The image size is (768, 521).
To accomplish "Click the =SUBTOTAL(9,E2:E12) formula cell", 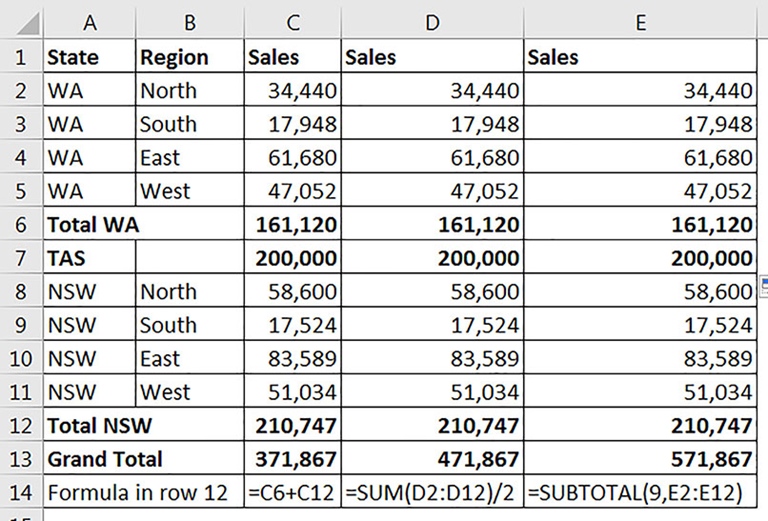I will [x=640, y=492].
